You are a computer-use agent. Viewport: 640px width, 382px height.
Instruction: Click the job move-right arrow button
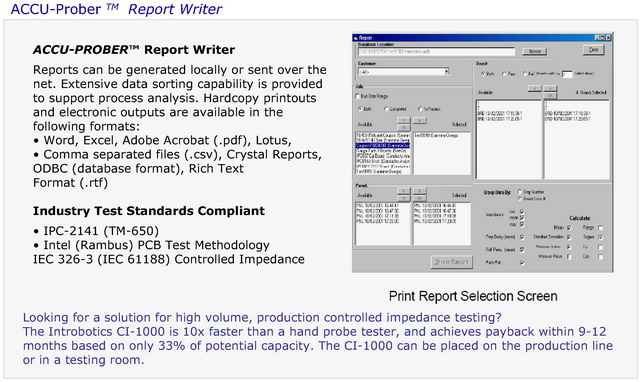pos(420,120)
